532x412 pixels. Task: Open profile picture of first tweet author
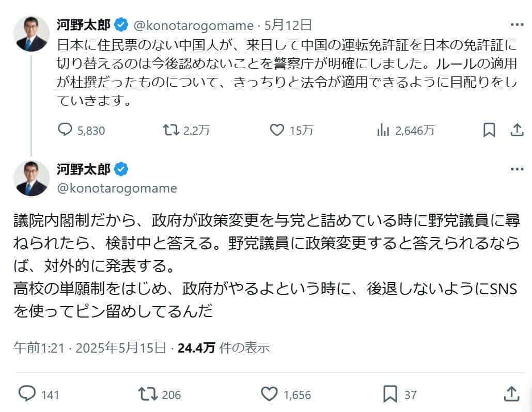(x=32, y=34)
